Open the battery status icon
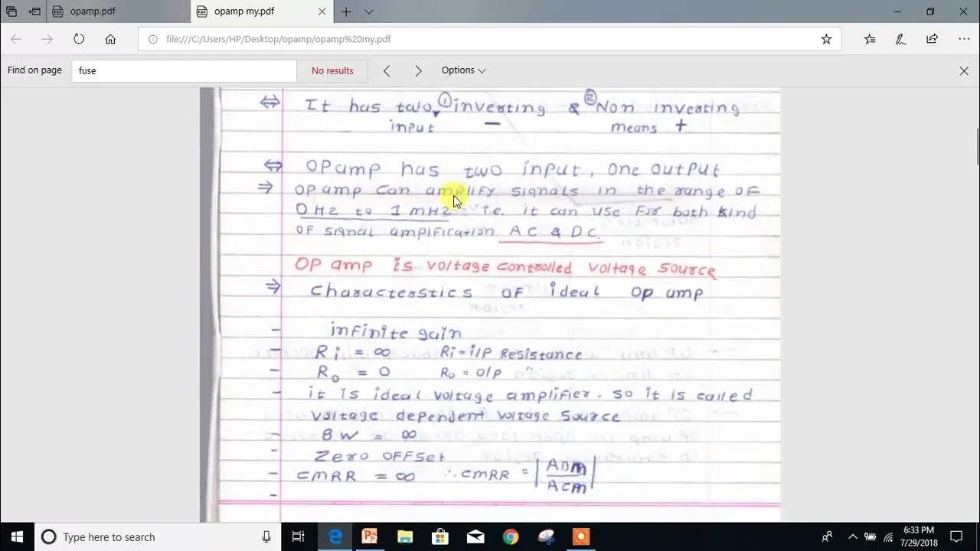 pyautogui.click(x=871, y=536)
